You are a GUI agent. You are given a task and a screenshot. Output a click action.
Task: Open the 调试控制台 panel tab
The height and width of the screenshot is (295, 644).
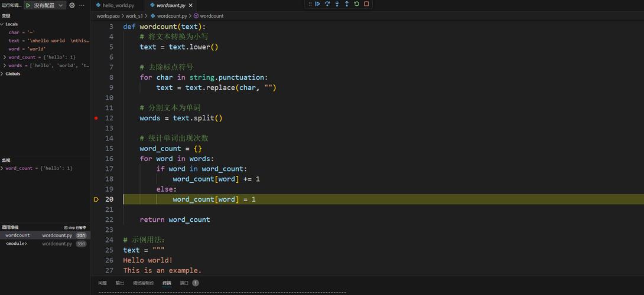click(143, 283)
